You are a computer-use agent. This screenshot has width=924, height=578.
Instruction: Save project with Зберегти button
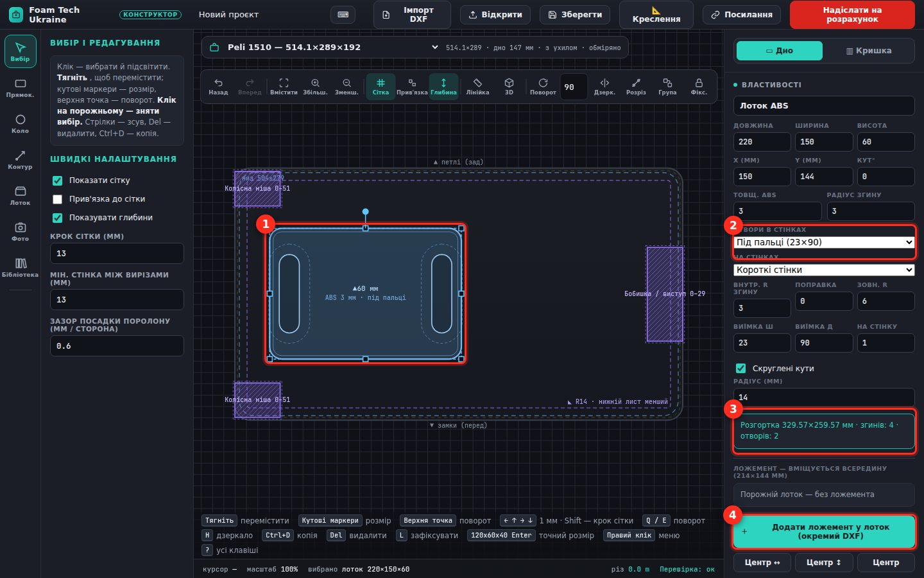point(575,15)
